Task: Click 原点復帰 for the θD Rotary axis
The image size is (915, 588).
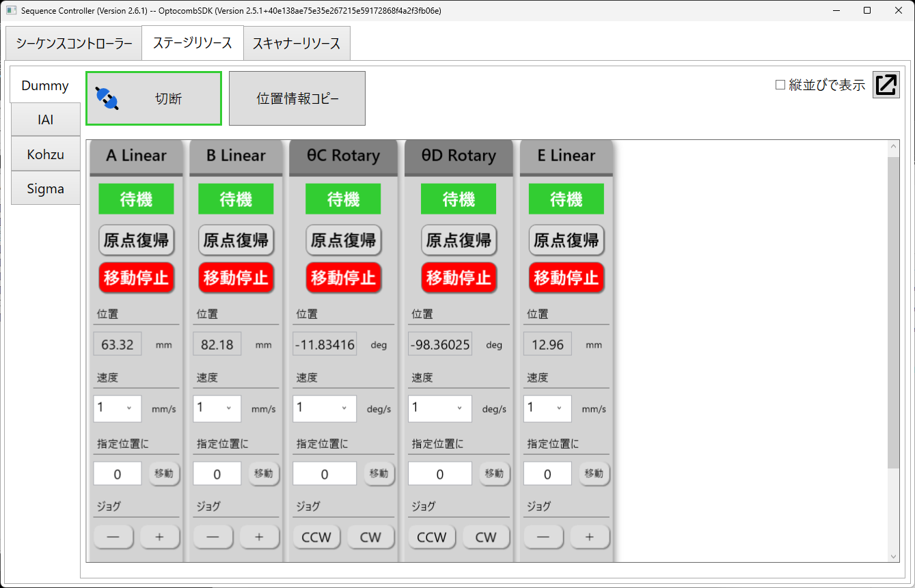Action: (459, 240)
